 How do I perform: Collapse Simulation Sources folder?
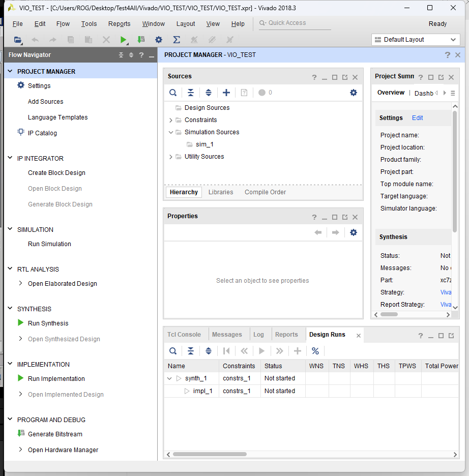pos(170,132)
